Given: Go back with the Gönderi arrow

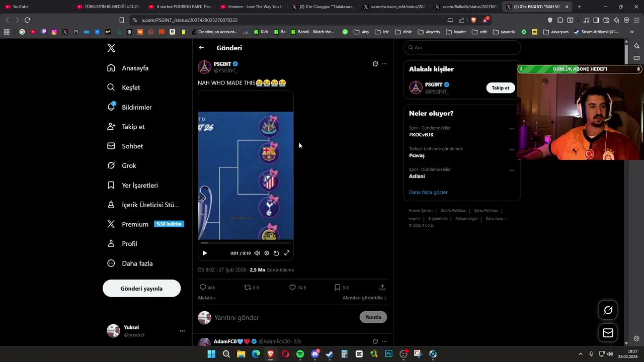Looking at the screenshot, I should point(201,48).
